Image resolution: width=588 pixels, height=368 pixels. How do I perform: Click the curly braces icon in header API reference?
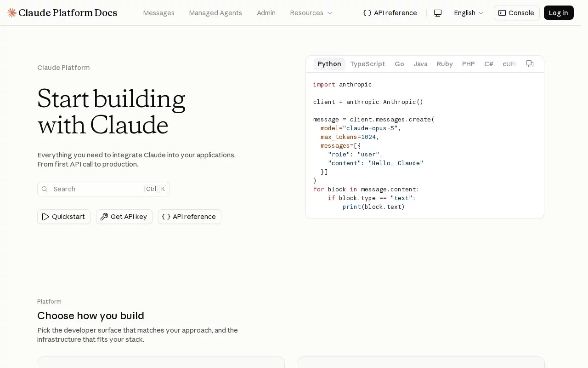tap(367, 13)
